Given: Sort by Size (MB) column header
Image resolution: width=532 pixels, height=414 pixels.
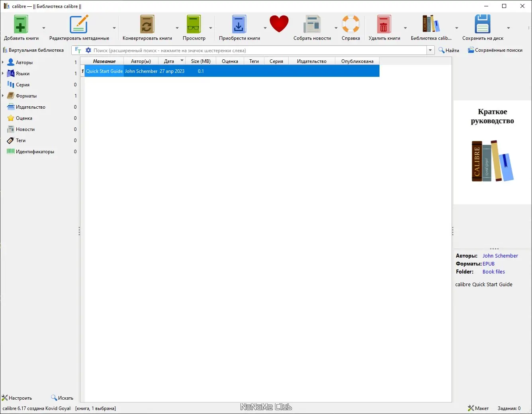Looking at the screenshot, I should (x=201, y=61).
